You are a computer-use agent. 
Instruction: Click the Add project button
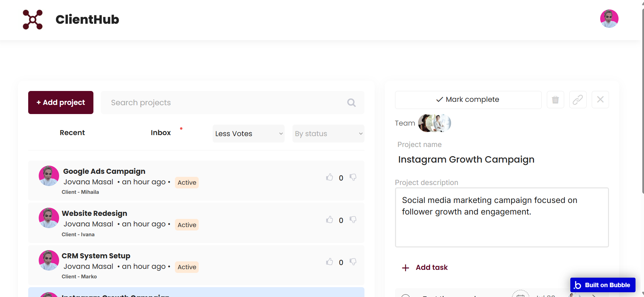60,102
